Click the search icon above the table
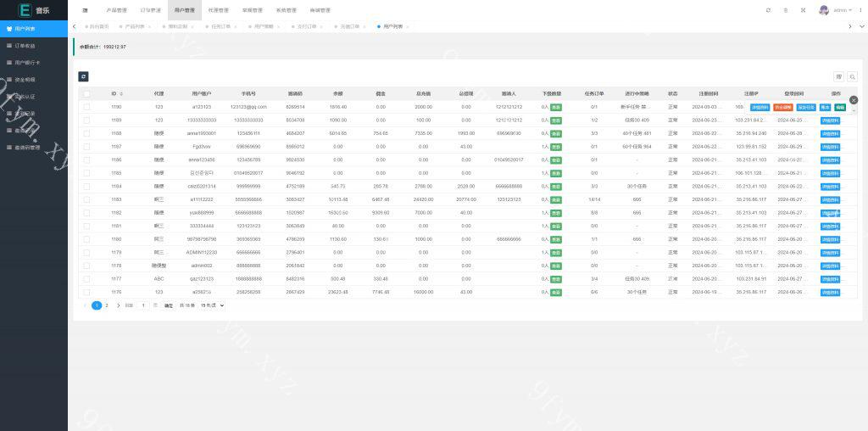This screenshot has height=431, width=868. 852,77
